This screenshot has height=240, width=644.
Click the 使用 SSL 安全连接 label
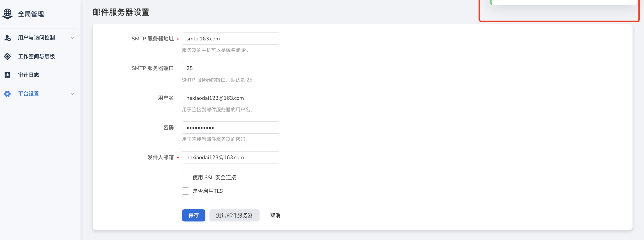(214, 177)
